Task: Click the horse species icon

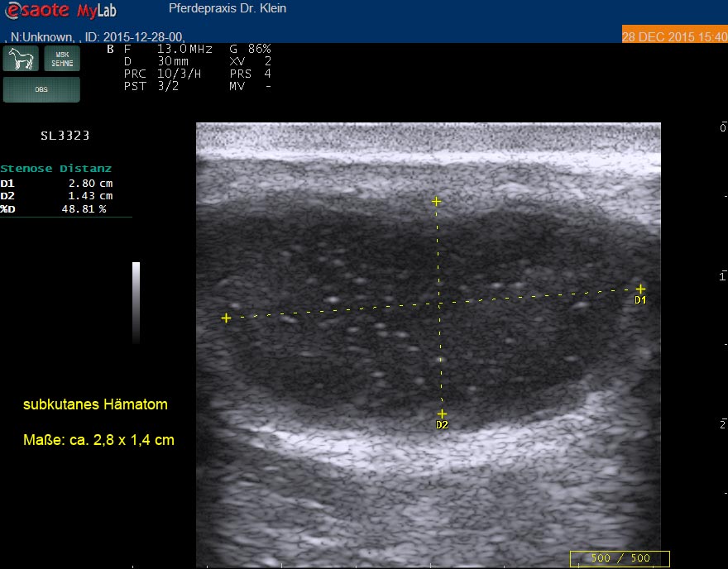Action: click(22, 59)
